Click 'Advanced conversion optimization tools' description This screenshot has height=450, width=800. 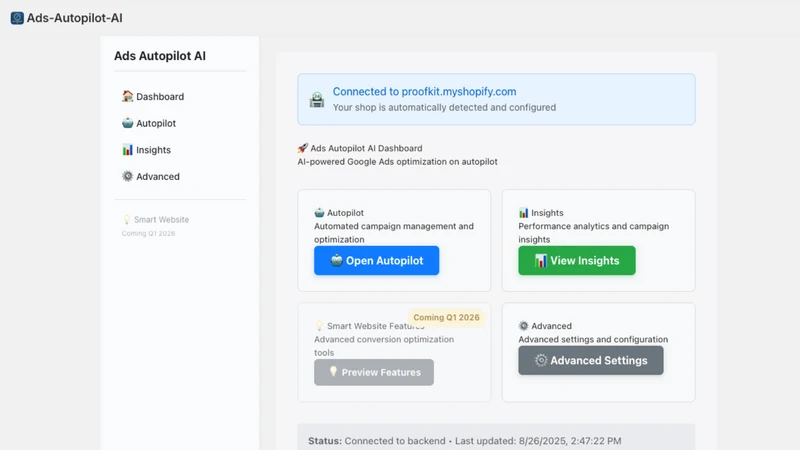[384, 346]
